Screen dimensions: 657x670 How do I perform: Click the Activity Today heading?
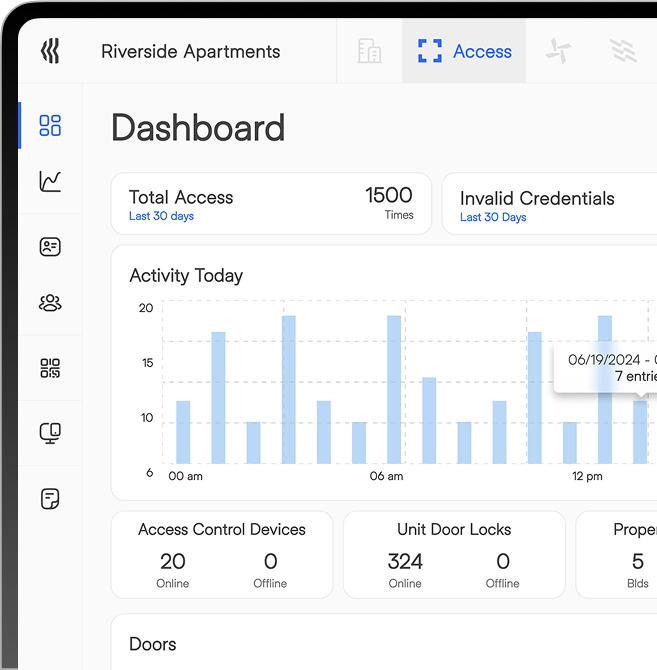pos(186,276)
